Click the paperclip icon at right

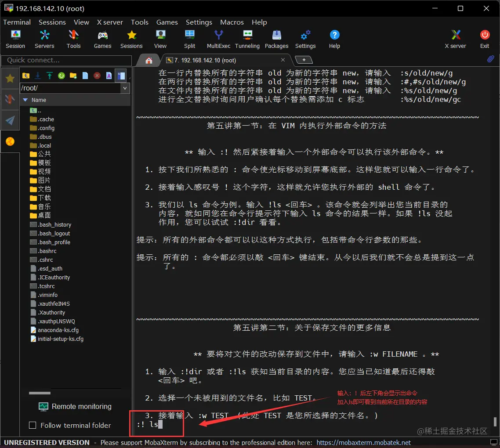coord(491,59)
